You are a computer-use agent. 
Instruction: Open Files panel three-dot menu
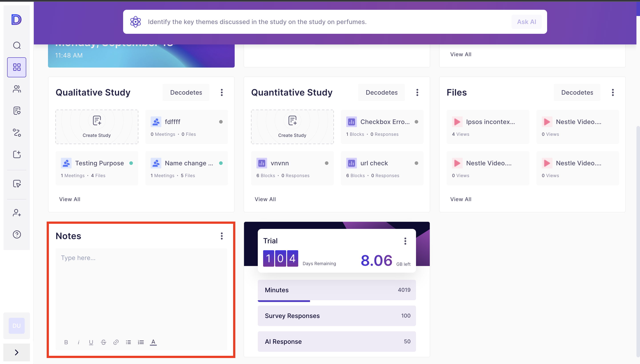[613, 92]
